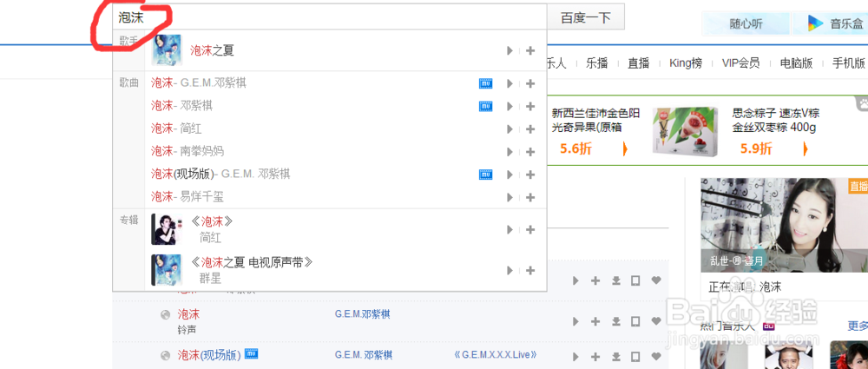Play suggestion 泡沫(现场版)- G.E.M. 邓紫棋
Viewport: 868px width, 369px height.
click(x=510, y=175)
